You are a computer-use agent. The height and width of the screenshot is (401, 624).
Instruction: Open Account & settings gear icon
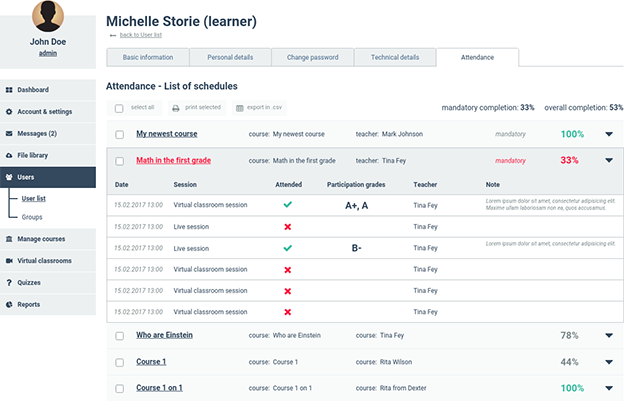9,112
